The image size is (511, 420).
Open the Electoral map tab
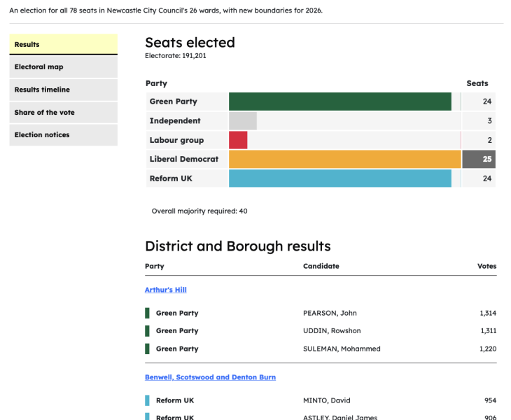point(63,66)
